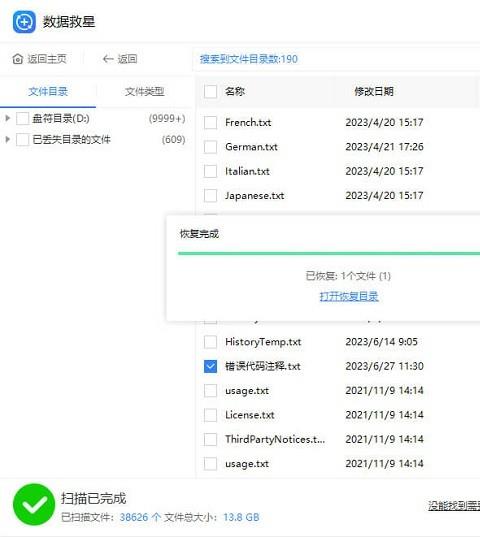Viewport: 480px width, 537px height.
Task: Switch to the 文件类型 tab
Action: (144, 91)
